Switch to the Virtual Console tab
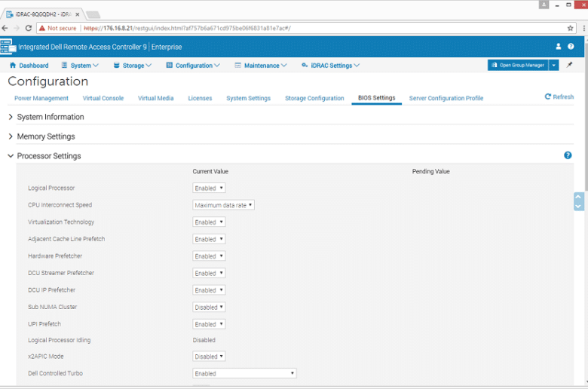 [x=103, y=98]
